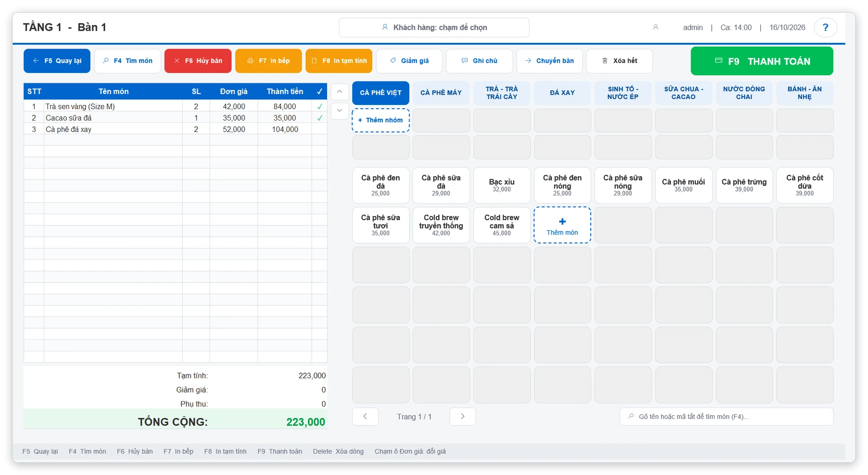
Task: Clear order with Xóa hết
Action: pos(619,61)
